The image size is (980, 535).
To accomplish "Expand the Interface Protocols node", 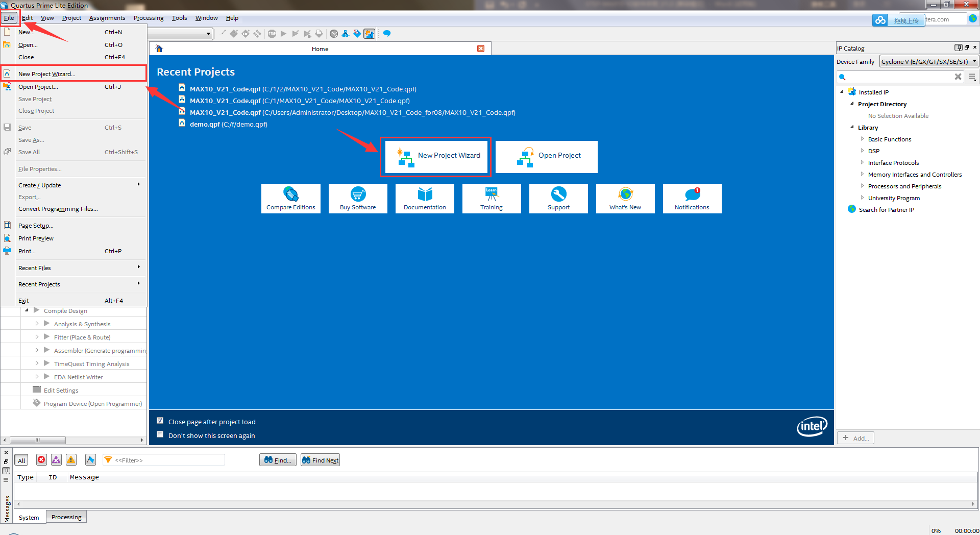I will click(862, 162).
